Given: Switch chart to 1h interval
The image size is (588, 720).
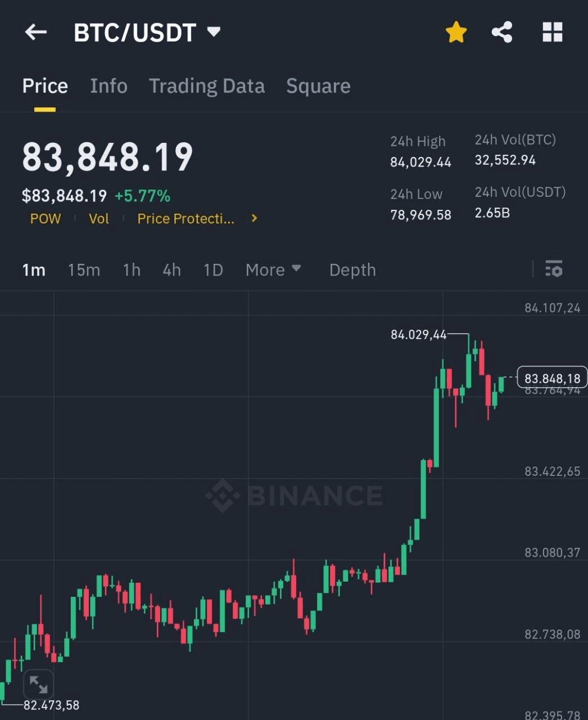Looking at the screenshot, I should click(x=132, y=270).
